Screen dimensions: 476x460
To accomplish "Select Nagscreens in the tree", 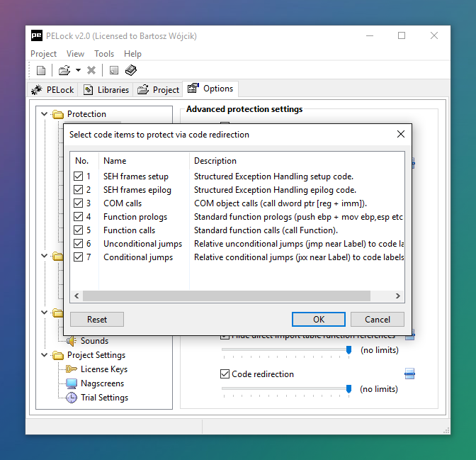I will point(102,383).
